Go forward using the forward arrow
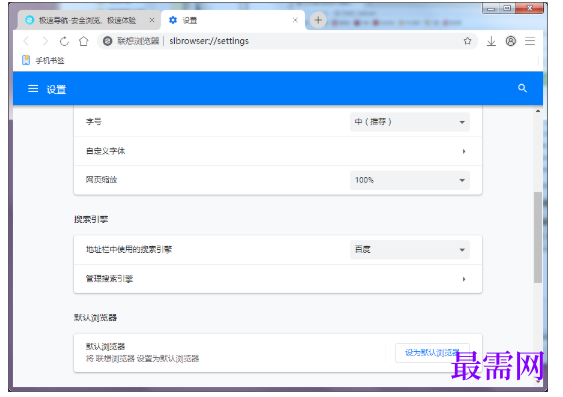 pos(45,41)
